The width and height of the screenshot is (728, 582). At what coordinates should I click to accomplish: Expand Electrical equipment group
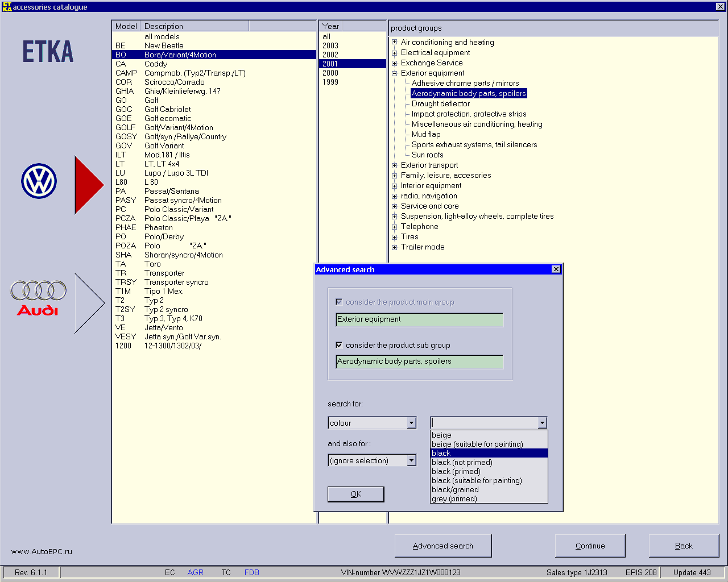(394, 52)
